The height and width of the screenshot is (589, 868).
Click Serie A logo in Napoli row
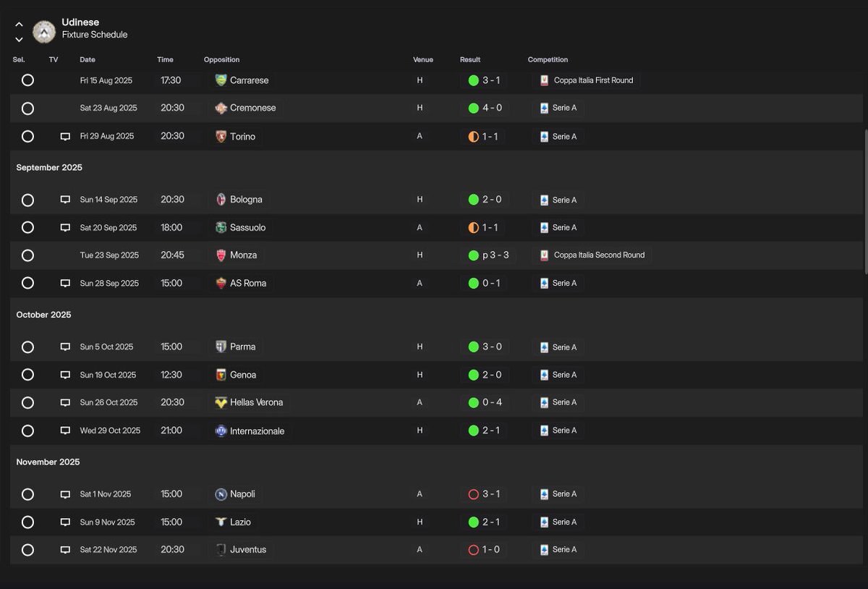coord(544,494)
